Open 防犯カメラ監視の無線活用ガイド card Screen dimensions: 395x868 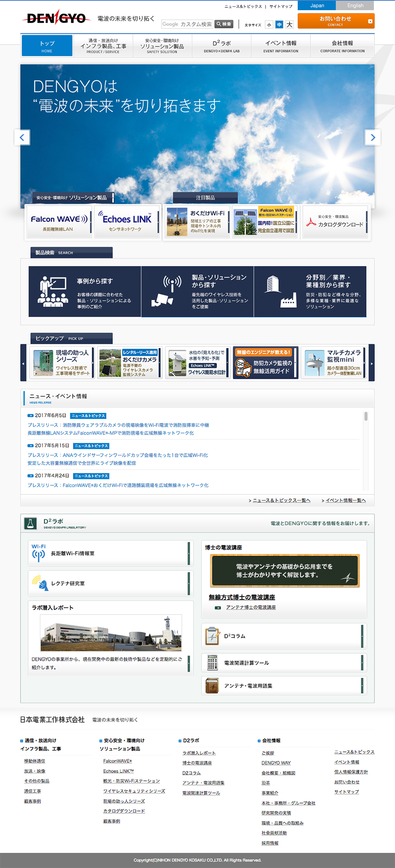[266, 363]
